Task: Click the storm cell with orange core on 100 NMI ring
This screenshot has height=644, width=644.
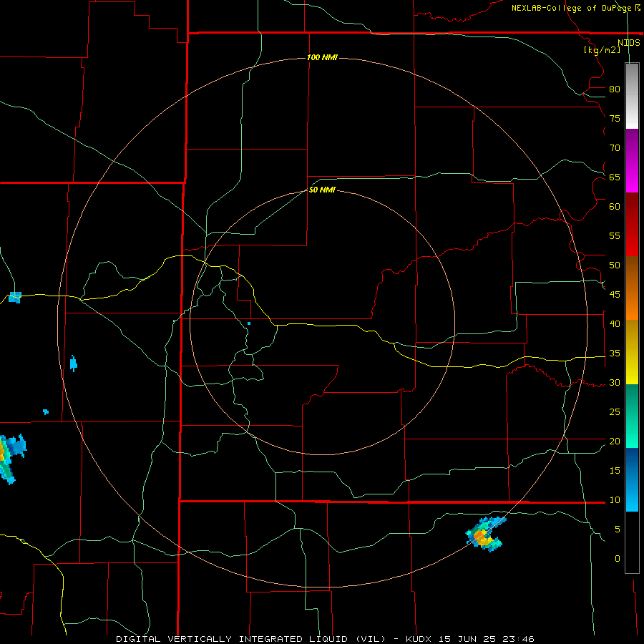Action: click(x=485, y=534)
